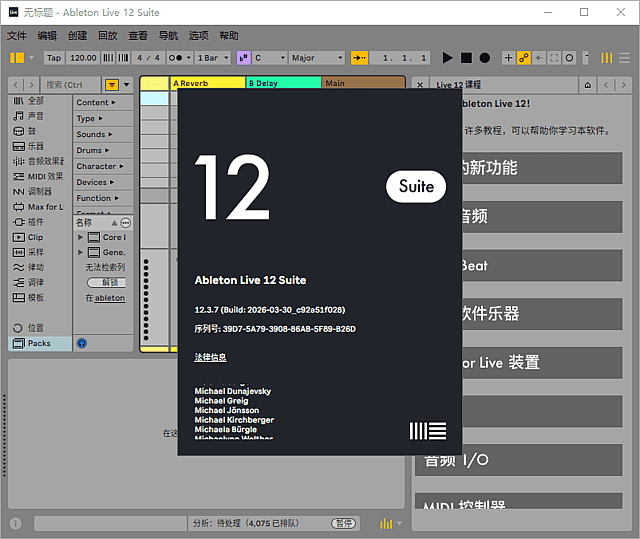
Task: Click the arrangement Record button
Action: point(485,58)
